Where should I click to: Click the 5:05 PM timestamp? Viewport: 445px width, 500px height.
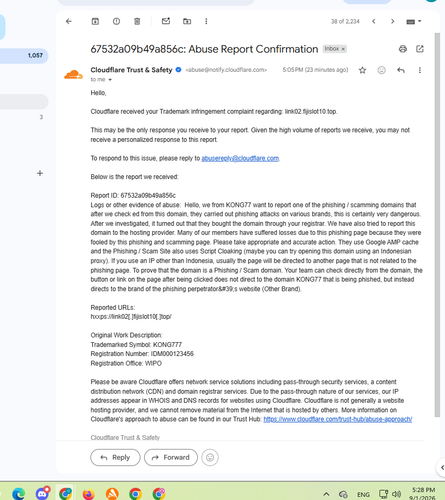(315, 70)
